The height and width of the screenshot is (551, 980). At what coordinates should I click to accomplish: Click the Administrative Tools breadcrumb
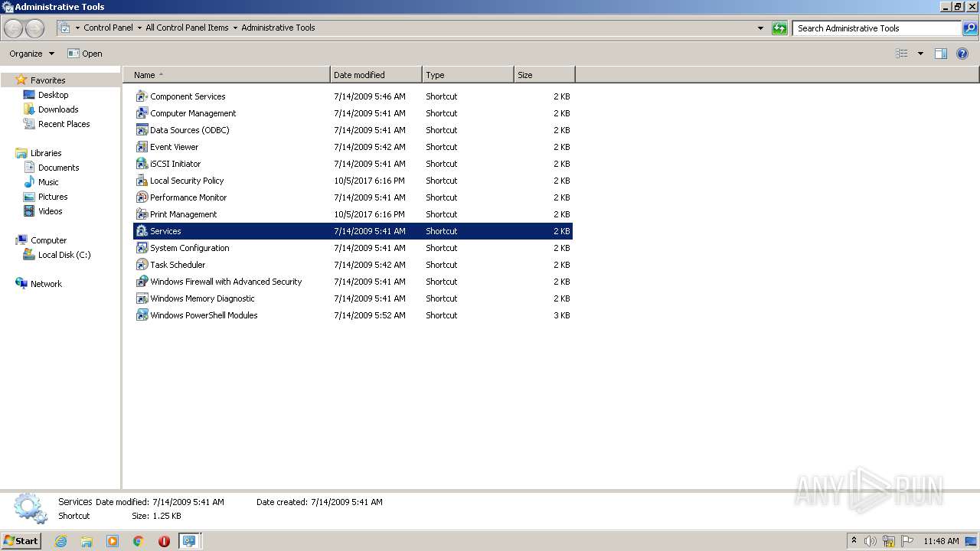tap(278, 28)
